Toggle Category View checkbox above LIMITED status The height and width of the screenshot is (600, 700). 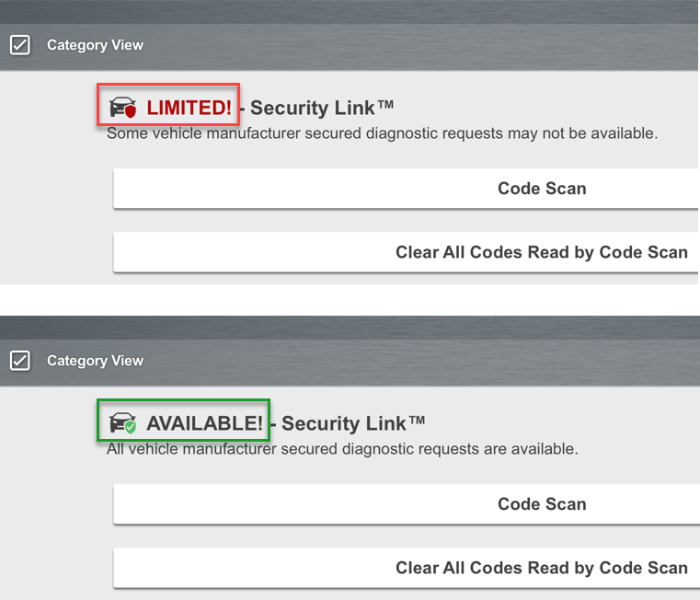(20, 45)
